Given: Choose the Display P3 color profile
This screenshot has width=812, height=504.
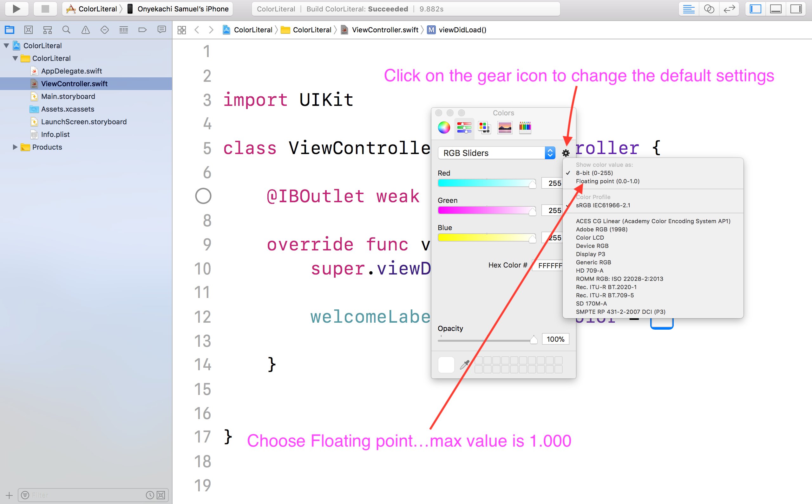Looking at the screenshot, I should click(591, 254).
